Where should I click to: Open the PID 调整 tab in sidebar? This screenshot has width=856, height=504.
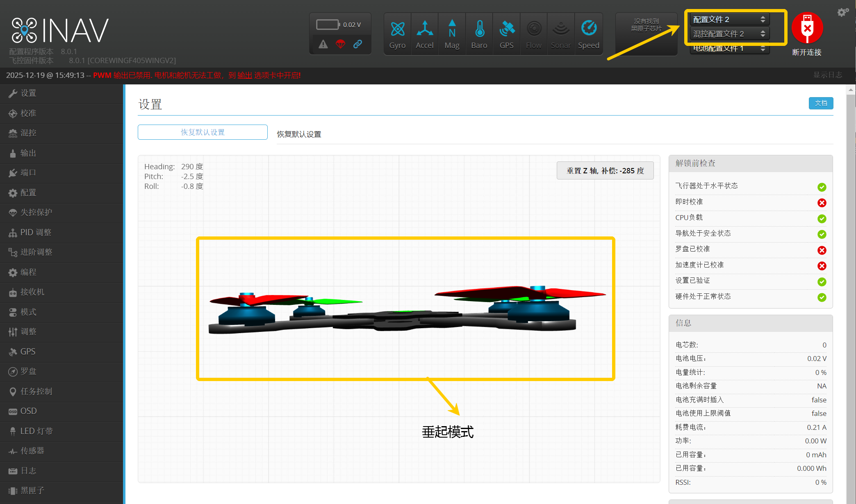point(36,232)
